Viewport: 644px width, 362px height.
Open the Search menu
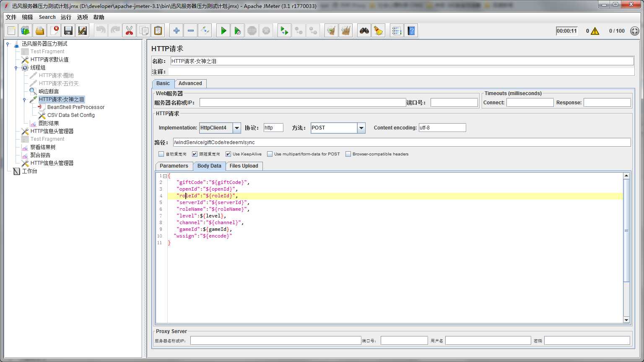tap(47, 17)
